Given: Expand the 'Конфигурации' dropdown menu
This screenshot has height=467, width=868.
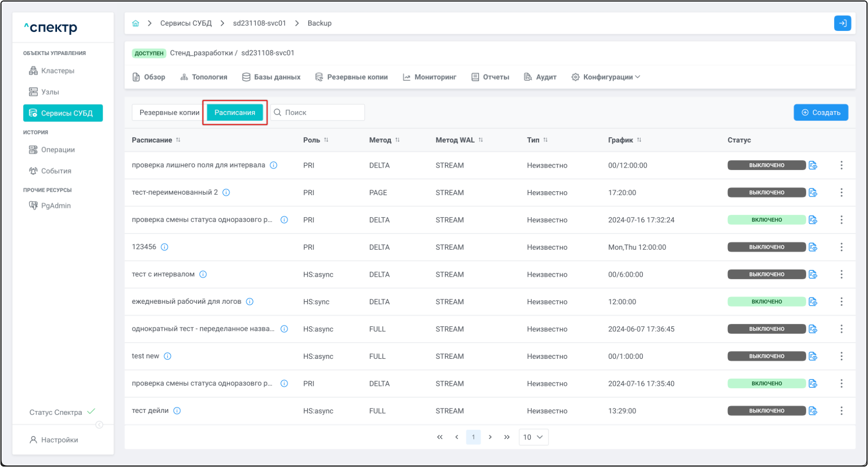Looking at the screenshot, I should (x=606, y=77).
